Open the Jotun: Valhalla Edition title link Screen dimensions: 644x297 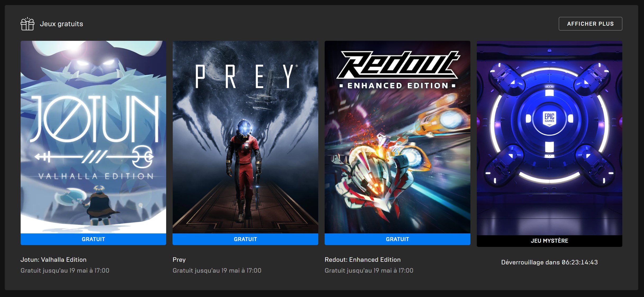(53, 260)
